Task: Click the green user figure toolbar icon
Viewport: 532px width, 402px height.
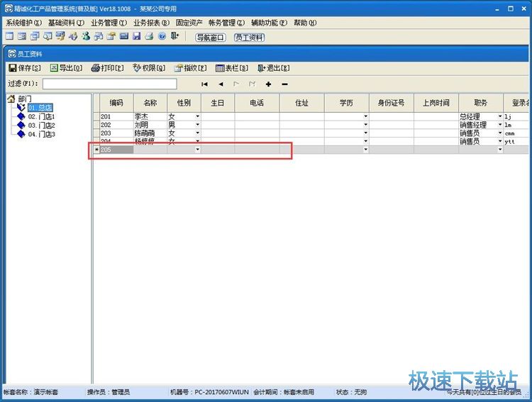Action: point(86,36)
